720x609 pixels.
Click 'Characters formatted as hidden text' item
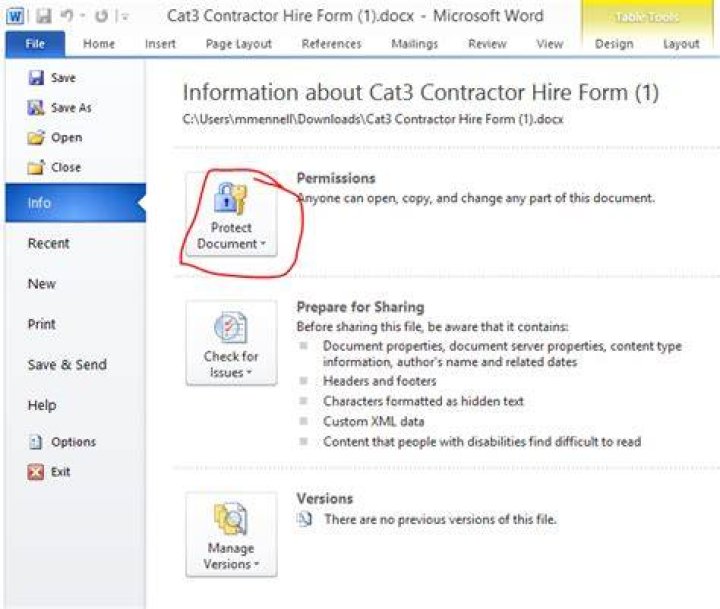pyautogui.click(x=423, y=401)
